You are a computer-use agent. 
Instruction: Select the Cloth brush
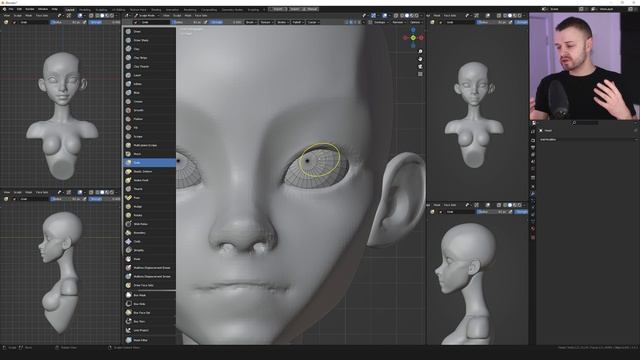(149, 242)
